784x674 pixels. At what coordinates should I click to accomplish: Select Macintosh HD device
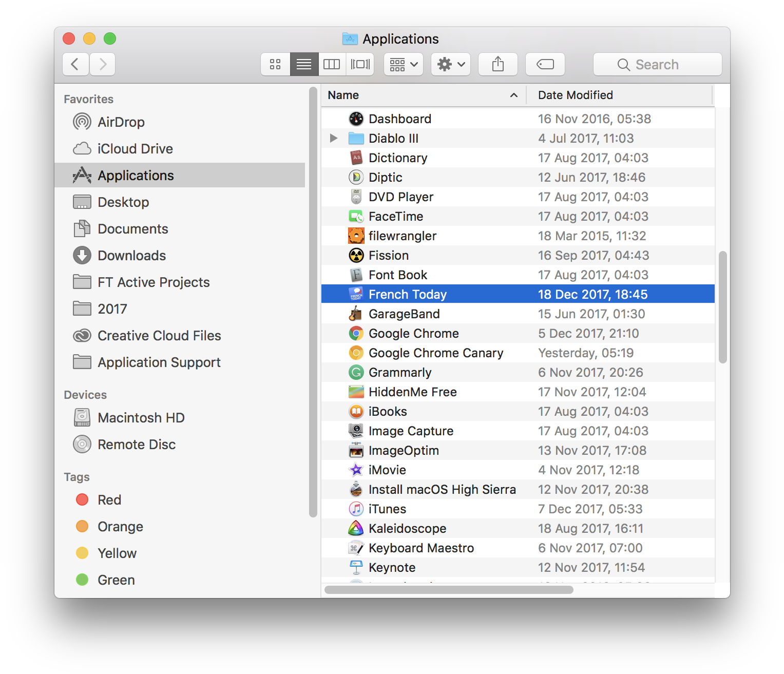[x=180, y=418]
